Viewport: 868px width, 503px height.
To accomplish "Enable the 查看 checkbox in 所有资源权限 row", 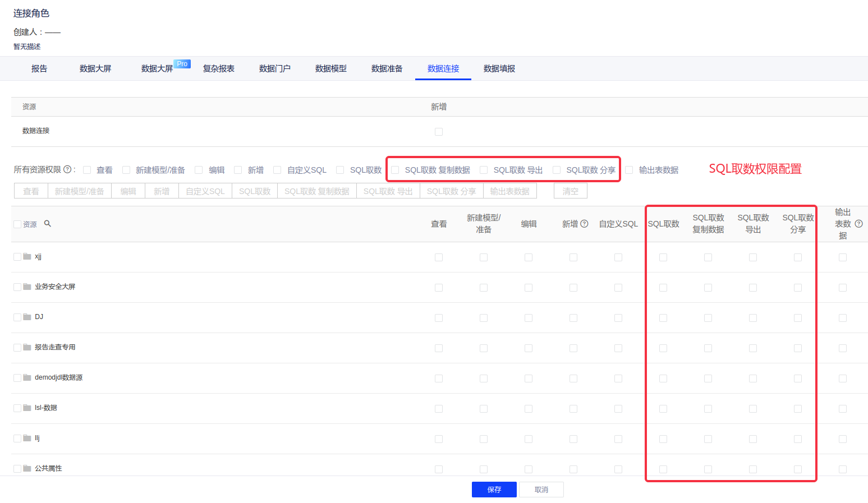I will tap(87, 170).
